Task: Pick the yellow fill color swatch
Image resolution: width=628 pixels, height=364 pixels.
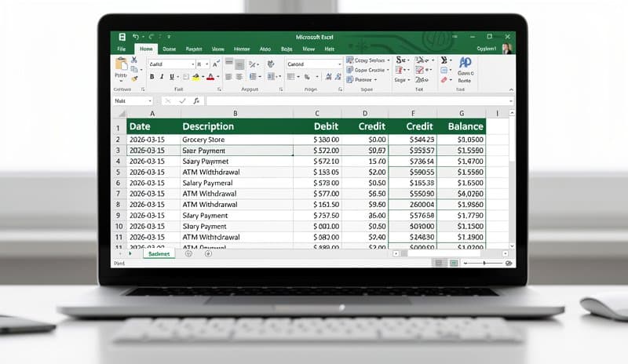Action: (195, 77)
